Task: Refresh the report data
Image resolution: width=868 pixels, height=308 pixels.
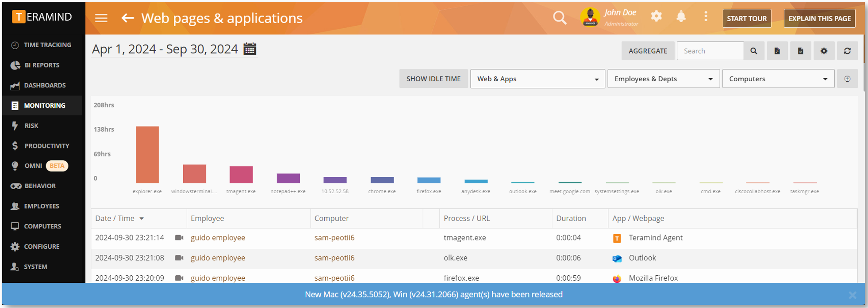Action: 847,51
